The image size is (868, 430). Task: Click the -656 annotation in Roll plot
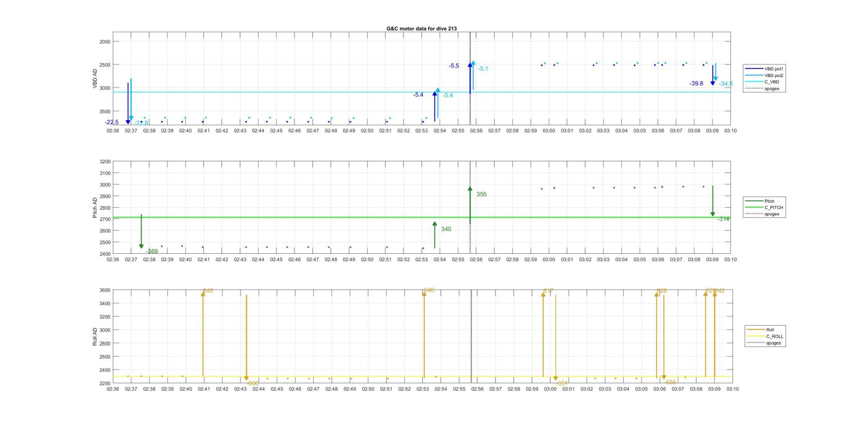tap(670, 383)
